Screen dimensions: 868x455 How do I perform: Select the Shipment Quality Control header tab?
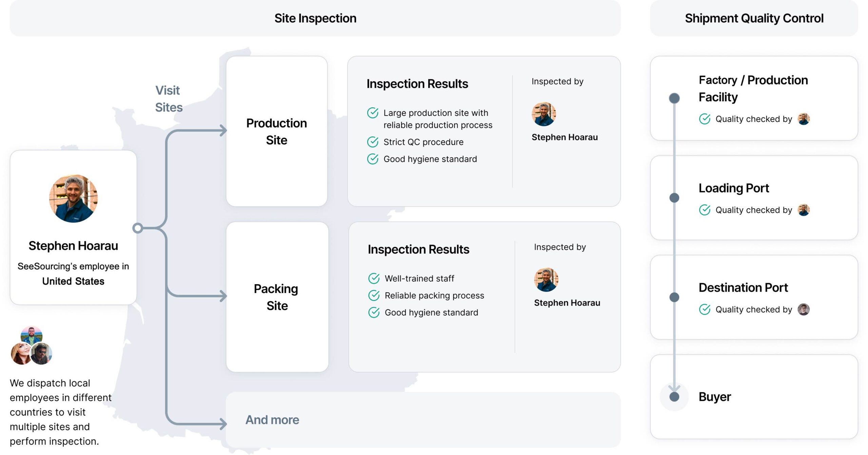754,18
